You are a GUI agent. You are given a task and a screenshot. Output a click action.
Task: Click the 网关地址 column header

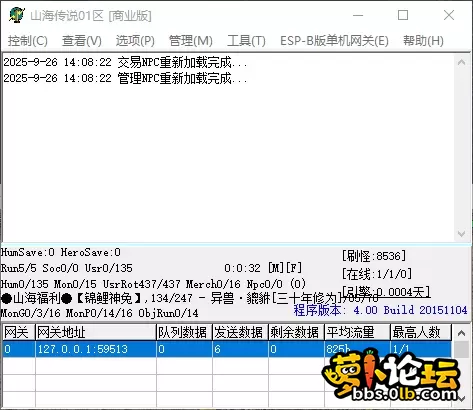[x=96, y=332]
